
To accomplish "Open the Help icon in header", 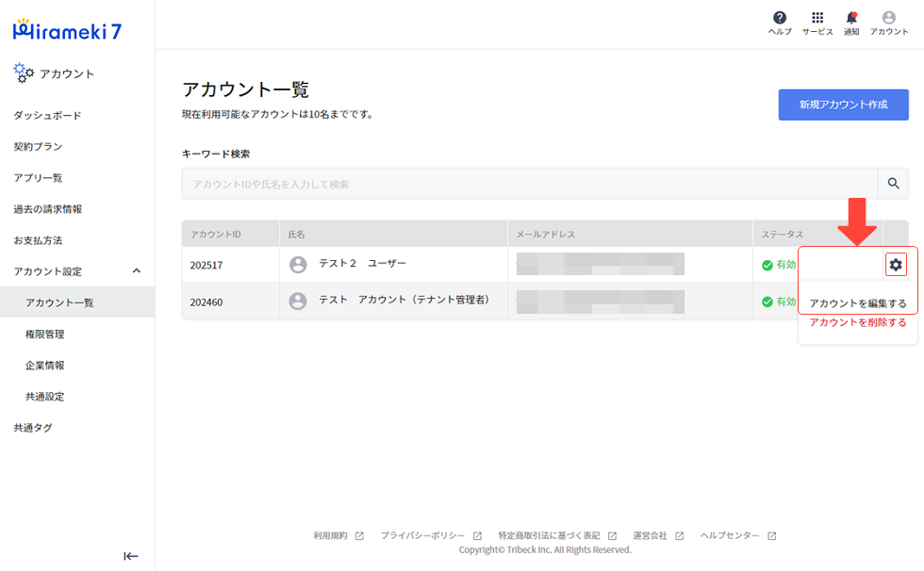I will [x=779, y=18].
